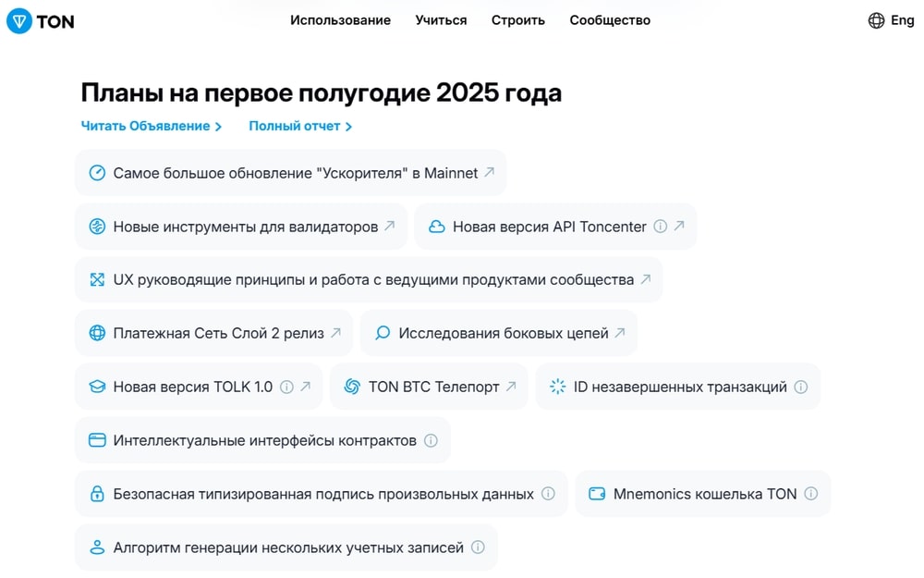Click info icon beside Новая версия TOLK 1.0
924x578 pixels.
(286, 387)
